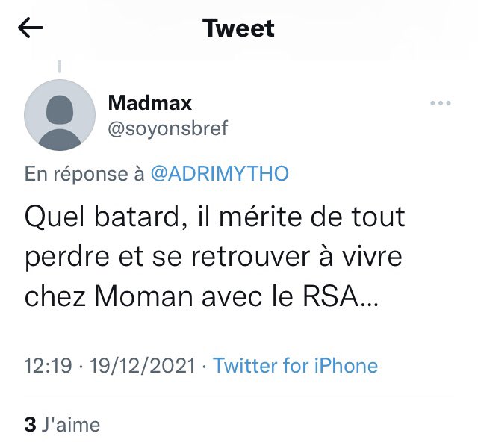Screen dimensions: 478x448
Task: Click the 12:19 timestamp
Action: click(x=48, y=366)
